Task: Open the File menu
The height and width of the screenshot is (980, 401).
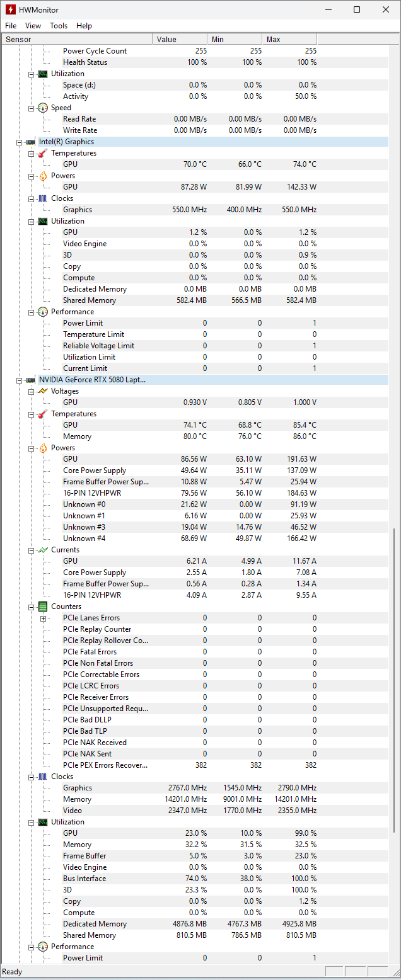Action: point(11,26)
